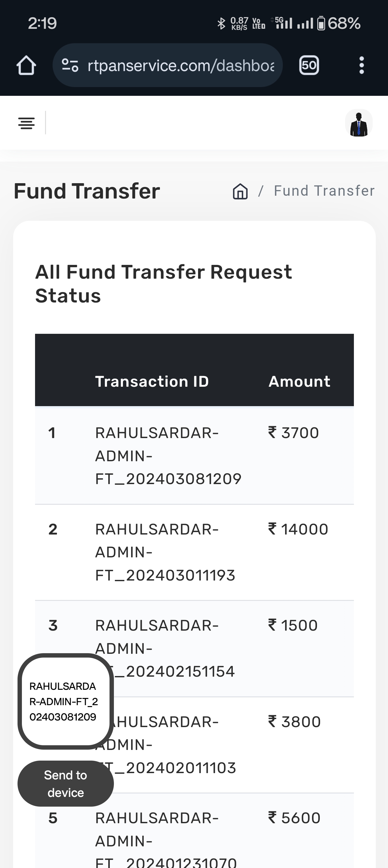Image resolution: width=388 pixels, height=868 pixels.
Task: Tap the ₹ 3800 amount cell
Action: (294, 722)
